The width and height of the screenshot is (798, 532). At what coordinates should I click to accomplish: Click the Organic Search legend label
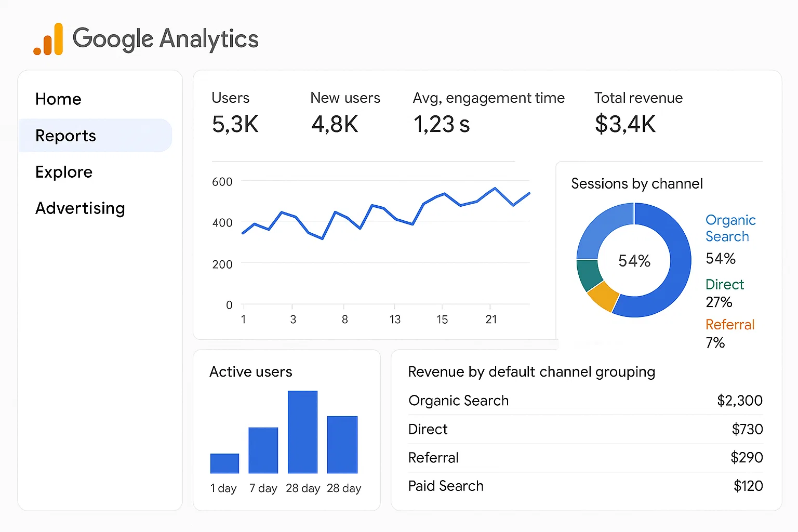click(x=730, y=228)
